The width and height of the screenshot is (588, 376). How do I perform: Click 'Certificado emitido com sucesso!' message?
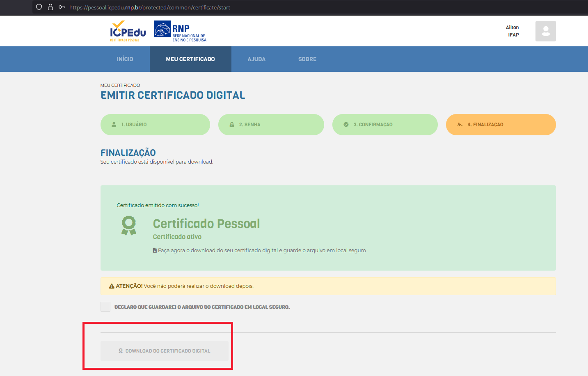[158, 205]
